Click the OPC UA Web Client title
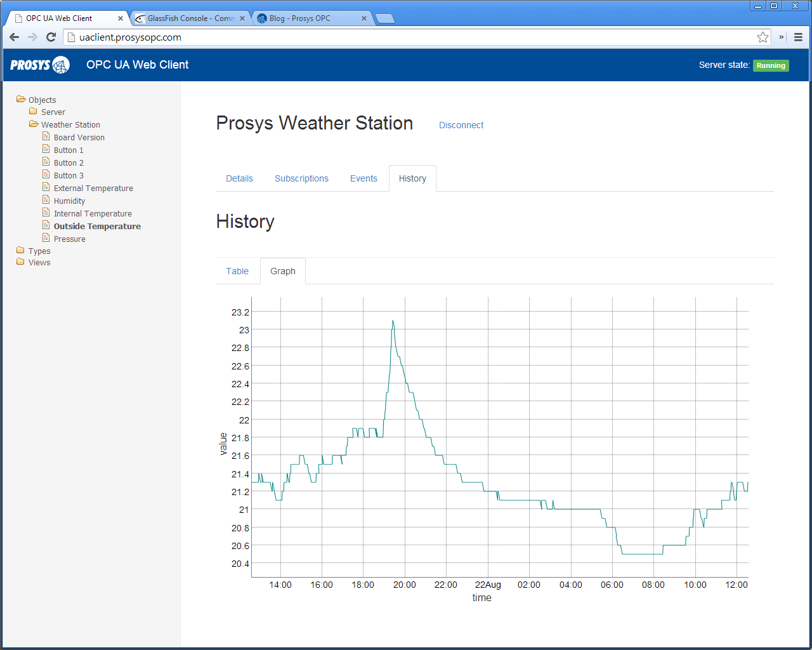 tap(137, 65)
